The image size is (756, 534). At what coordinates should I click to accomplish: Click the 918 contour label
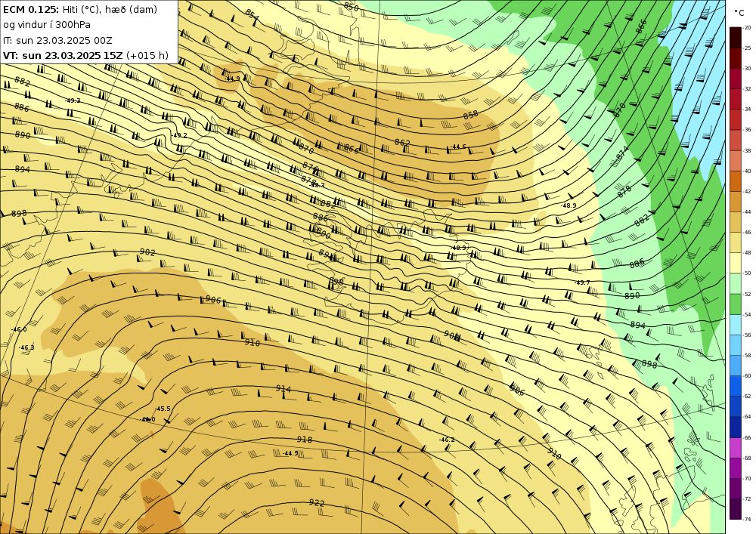(304, 440)
